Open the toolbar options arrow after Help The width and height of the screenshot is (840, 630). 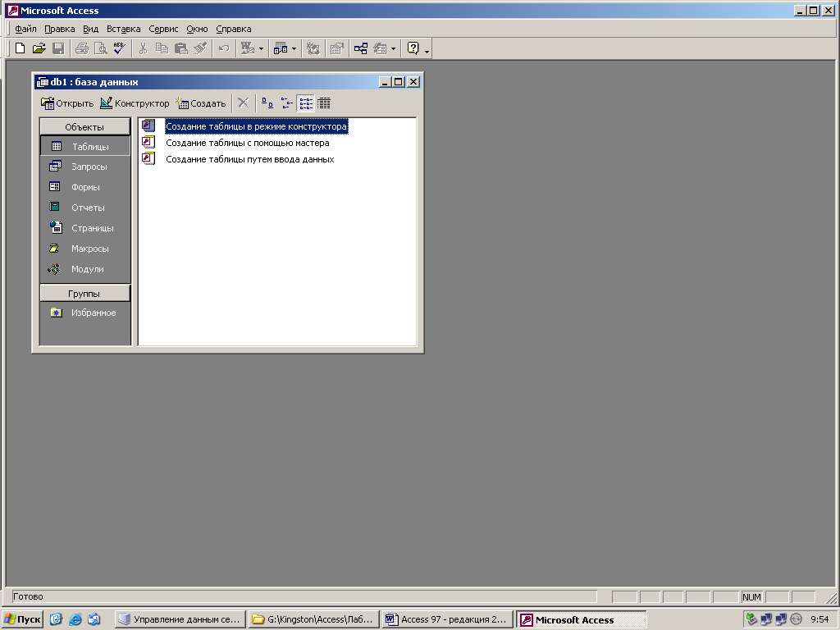tap(427, 51)
